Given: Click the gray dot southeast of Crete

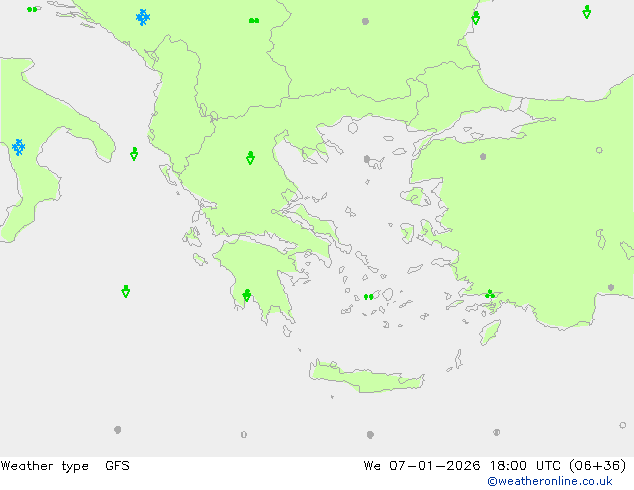Looking at the screenshot, I should [x=497, y=432].
